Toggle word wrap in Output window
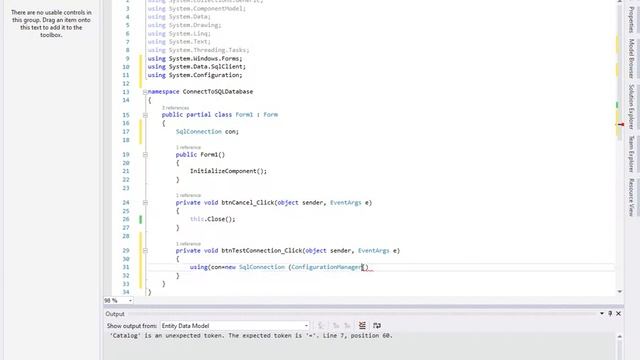 377,325
